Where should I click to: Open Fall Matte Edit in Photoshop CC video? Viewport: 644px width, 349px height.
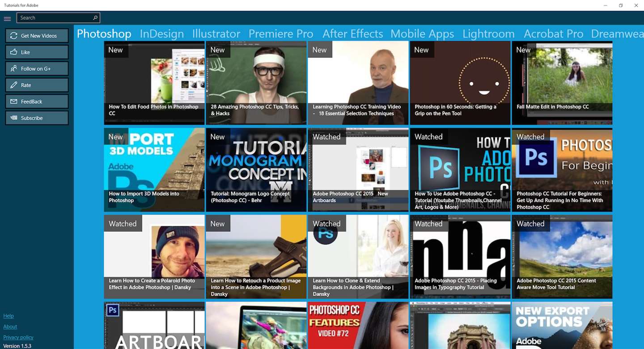pos(562,83)
